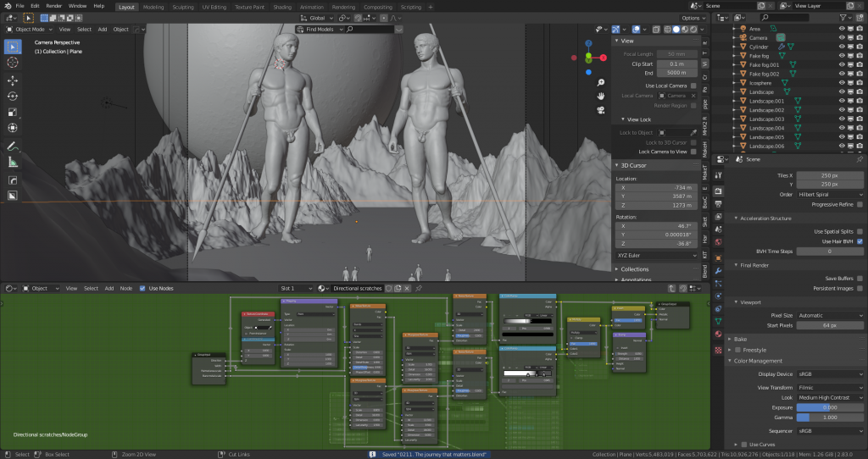Viewport: 868px width, 459px height.
Task: Open the Texture properties checker tab
Action: pyautogui.click(x=718, y=350)
